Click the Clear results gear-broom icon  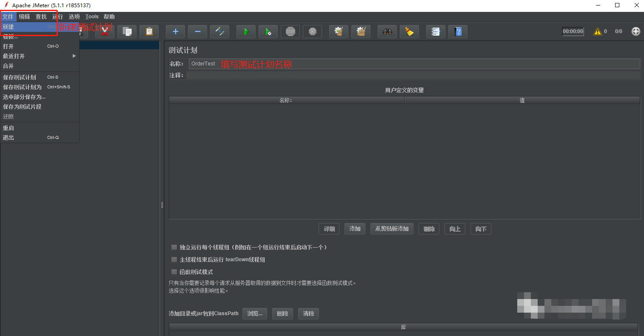(339, 31)
